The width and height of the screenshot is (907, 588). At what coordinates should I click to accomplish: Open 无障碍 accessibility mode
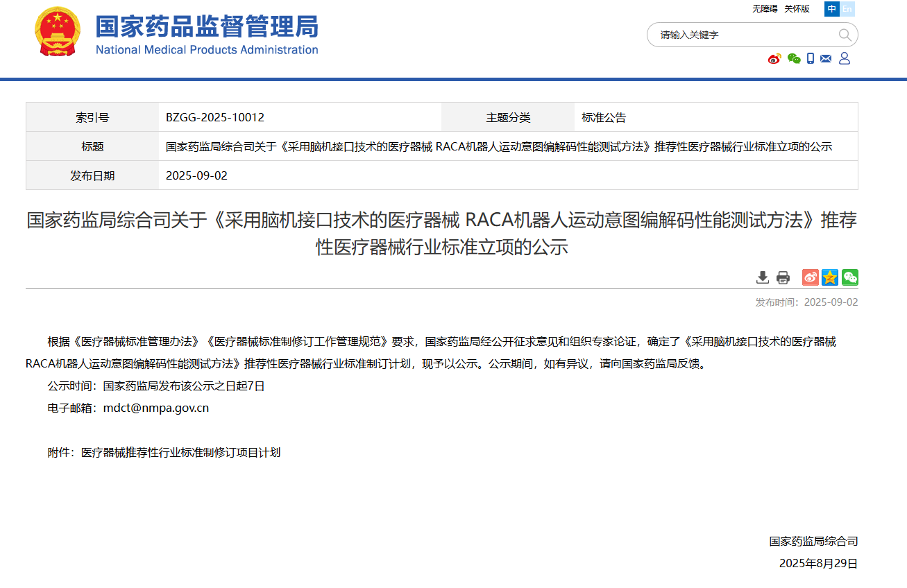(x=765, y=9)
